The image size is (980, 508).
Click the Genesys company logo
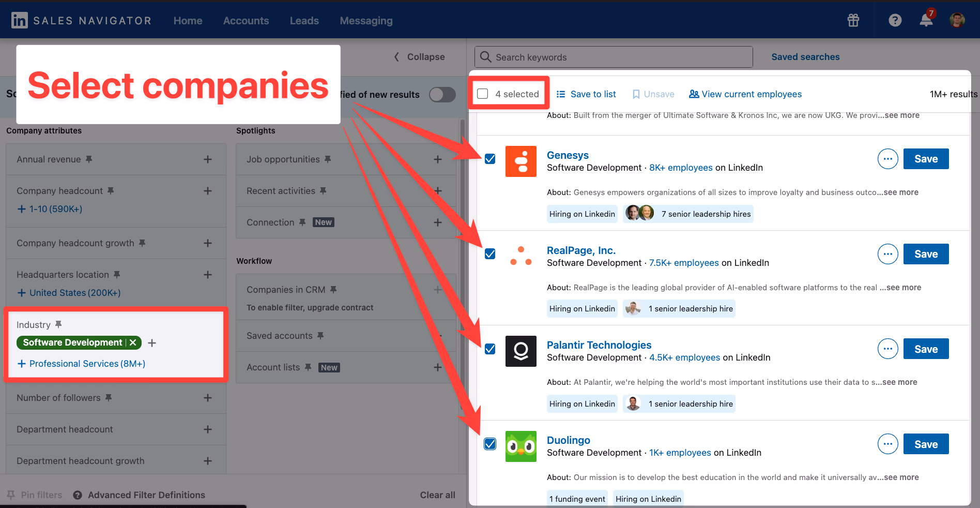pos(521,161)
